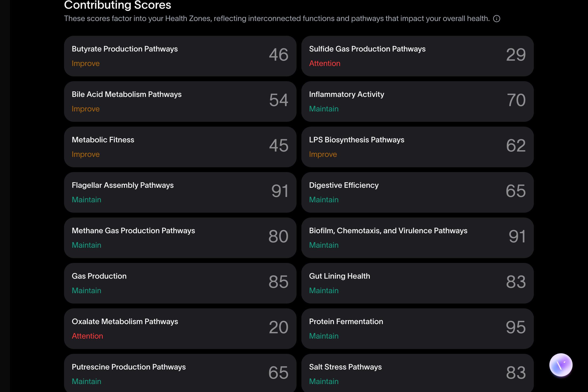
Task: Open the Protein Fermentation card
Action: [418, 329]
